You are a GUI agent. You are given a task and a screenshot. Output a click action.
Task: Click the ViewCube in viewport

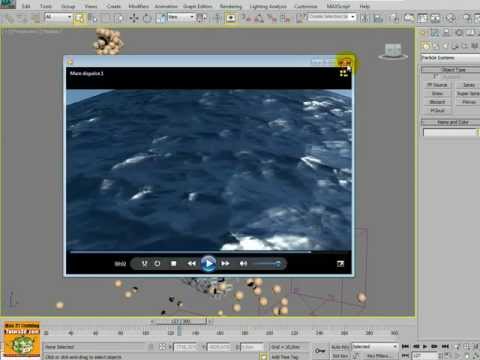coord(393,51)
